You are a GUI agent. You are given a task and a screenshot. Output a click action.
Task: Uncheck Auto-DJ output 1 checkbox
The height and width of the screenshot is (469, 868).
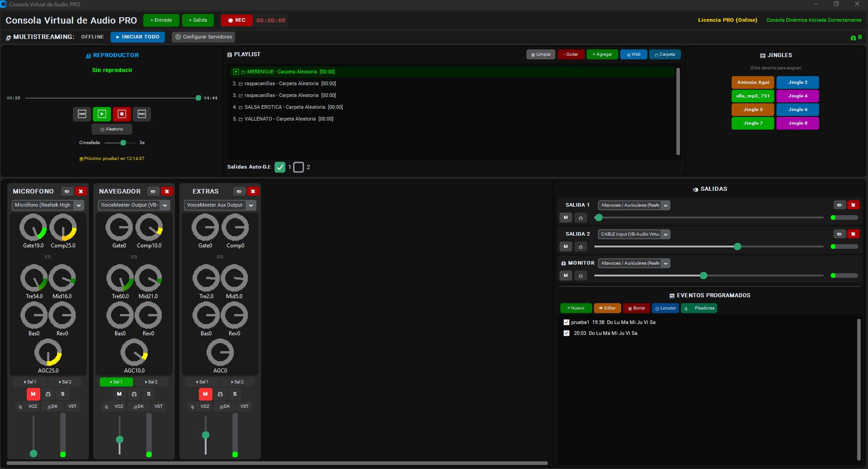(280, 167)
